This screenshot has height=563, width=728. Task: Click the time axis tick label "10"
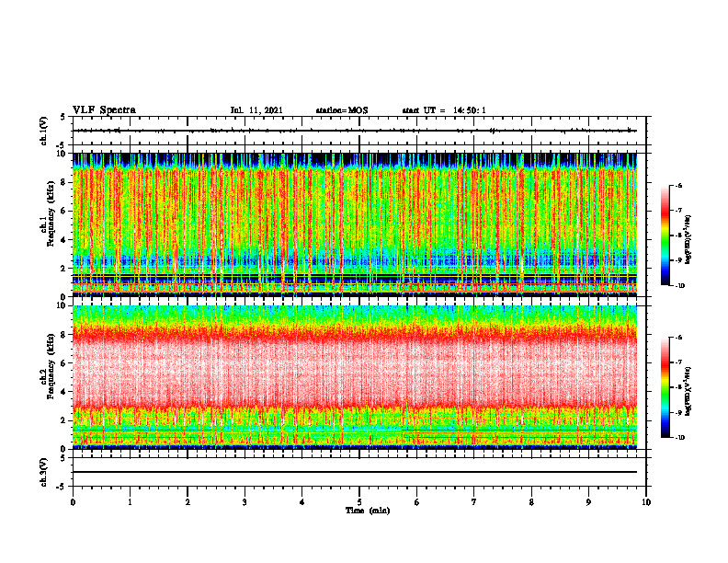click(x=646, y=502)
